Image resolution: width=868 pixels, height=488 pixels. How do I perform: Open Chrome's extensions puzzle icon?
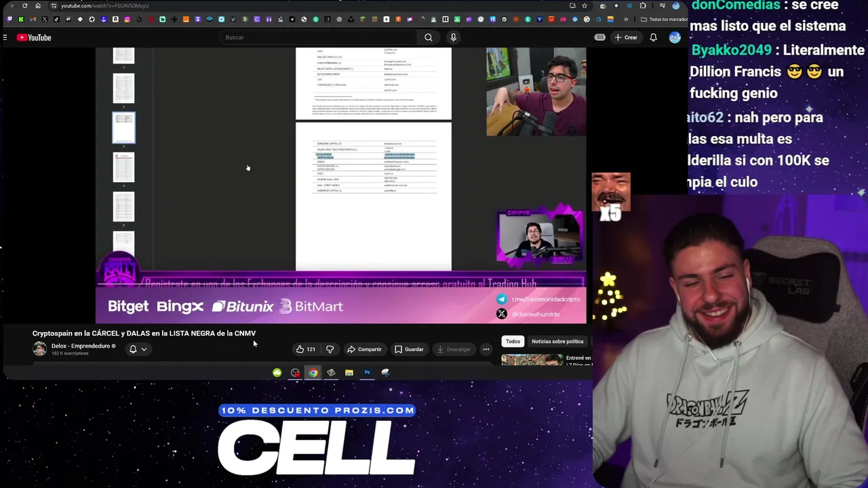pos(643,5)
